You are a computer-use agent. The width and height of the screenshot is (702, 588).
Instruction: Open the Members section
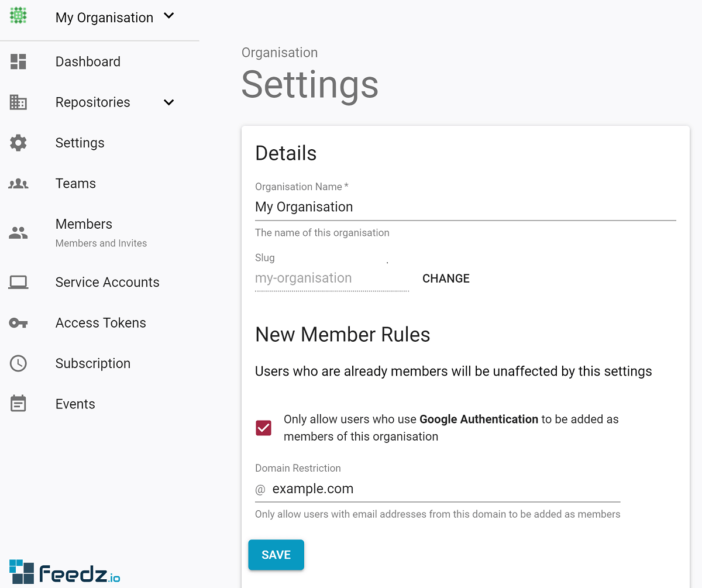[84, 223]
